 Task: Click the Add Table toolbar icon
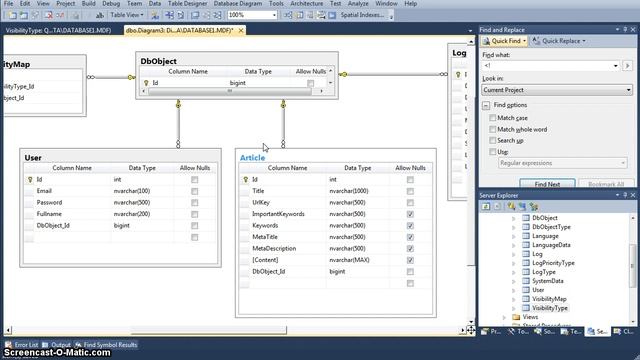click(24, 16)
